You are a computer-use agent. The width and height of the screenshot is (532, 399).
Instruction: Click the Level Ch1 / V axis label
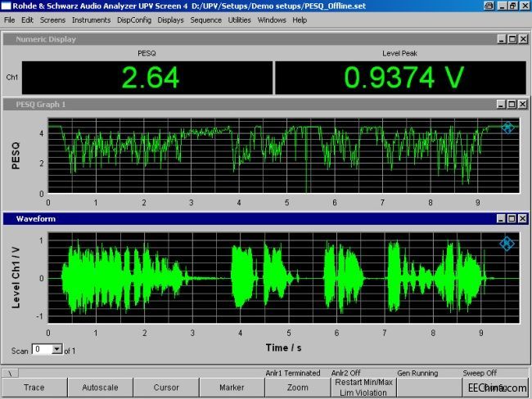coord(16,278)
